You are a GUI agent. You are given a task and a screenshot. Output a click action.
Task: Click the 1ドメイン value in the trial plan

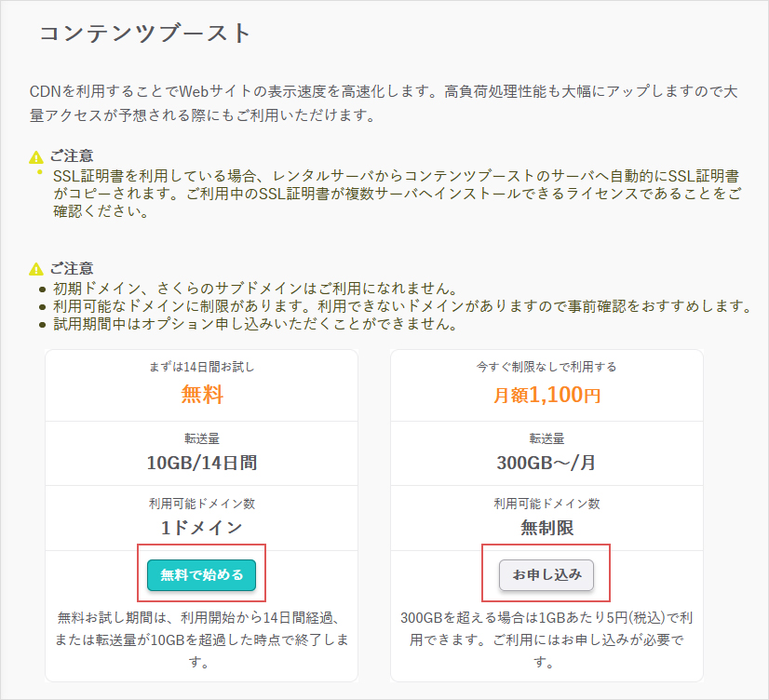click(x=201, y=528)
